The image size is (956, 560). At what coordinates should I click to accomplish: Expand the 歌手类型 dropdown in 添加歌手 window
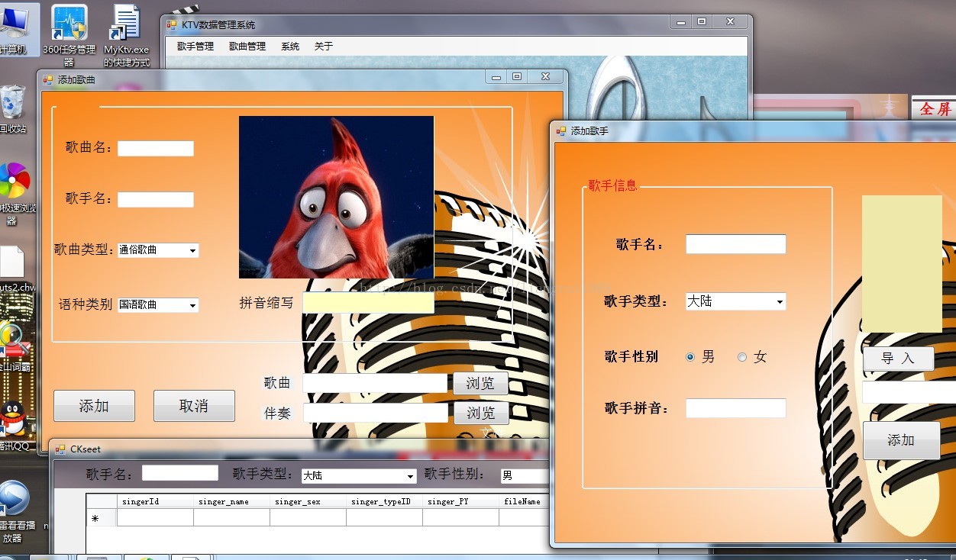click(780, 302)
